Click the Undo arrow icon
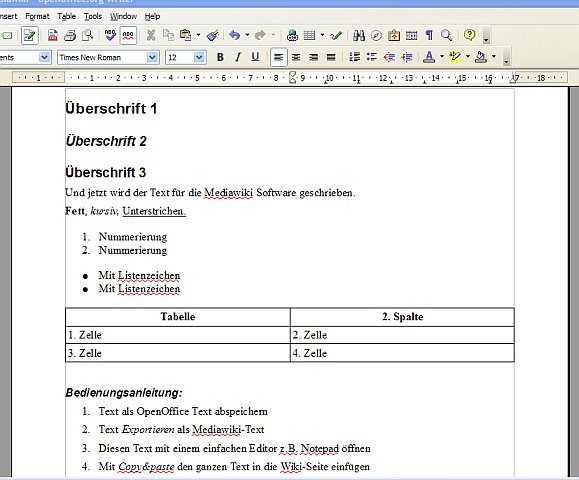Screen dimensions: 579x480 tap(234, 35)
